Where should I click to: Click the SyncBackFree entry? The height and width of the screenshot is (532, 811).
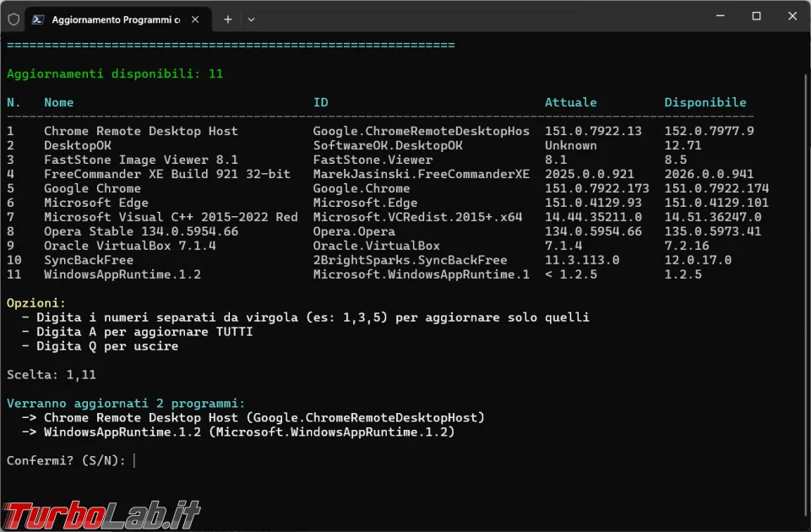(x=89, y=260)
